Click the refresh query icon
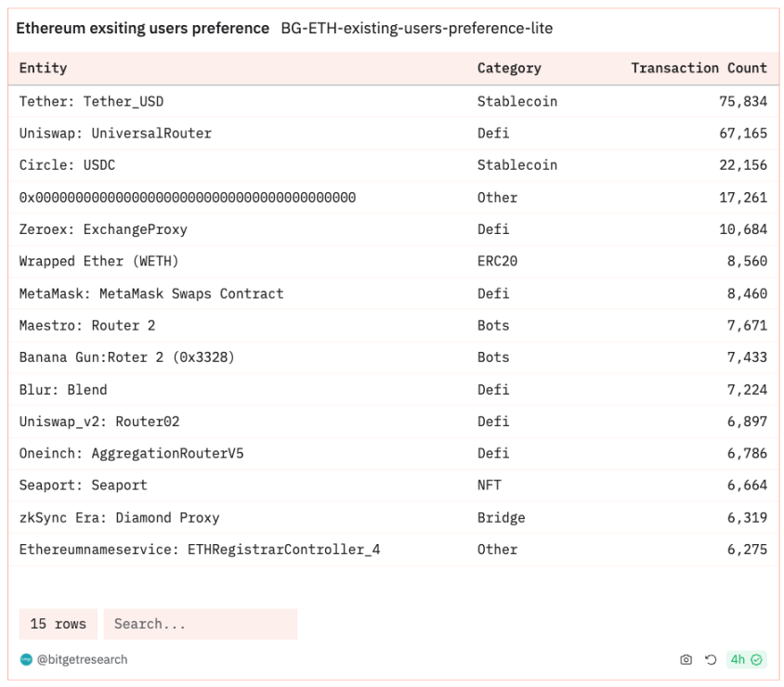The height and width of the screenshot is (687, 784). [711, 659]
